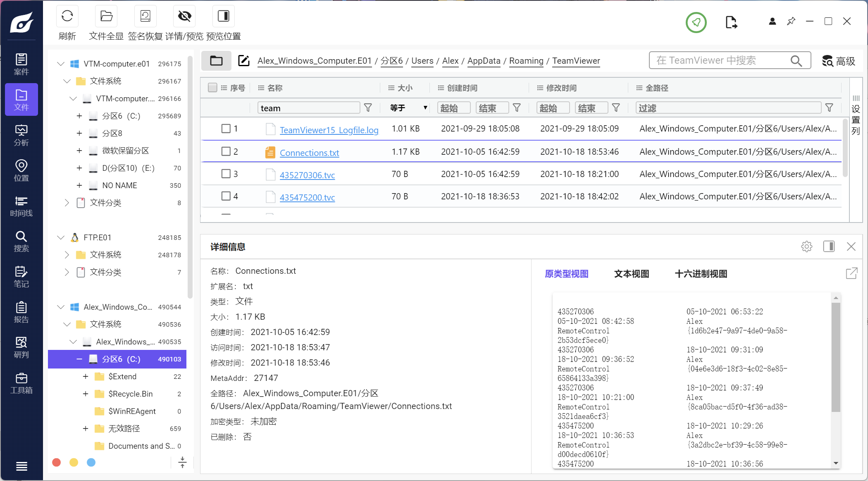The image size is (868, 481).
Task: Check the box for row 4 435475200.tvc
Action: click(226, 196)
